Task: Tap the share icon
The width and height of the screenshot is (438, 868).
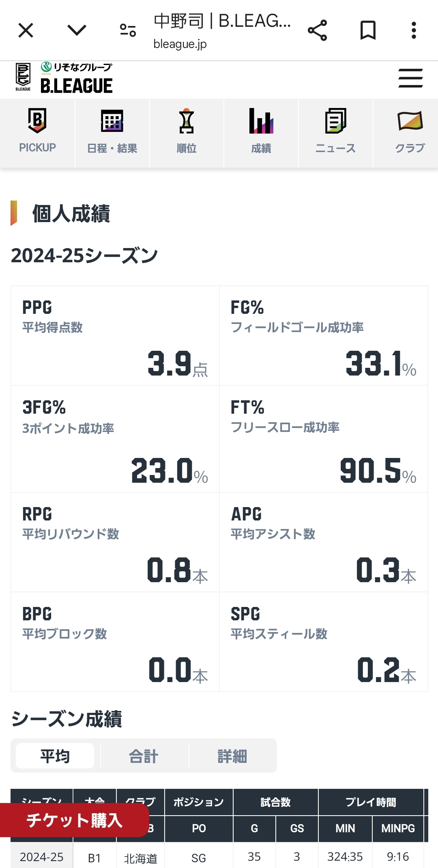Action: (x=317, y=30)
